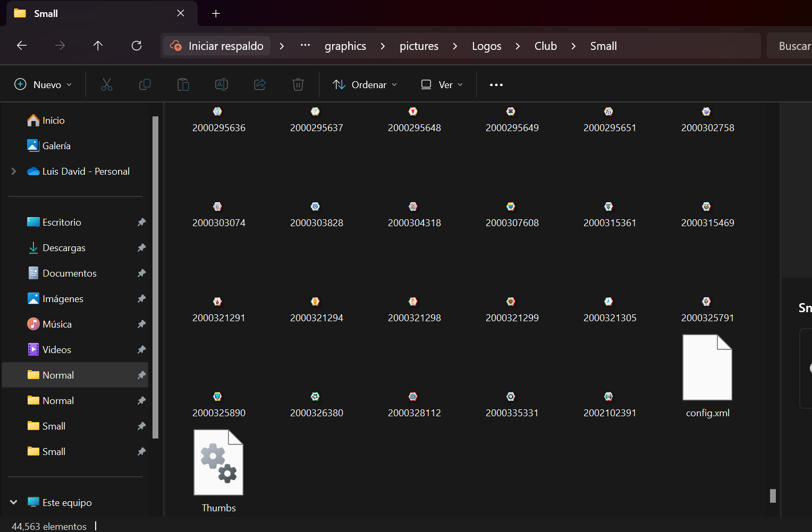Viewport: 812px width, 532px height.
Task: Go back to the previous folder
Action: click(22, 46)
